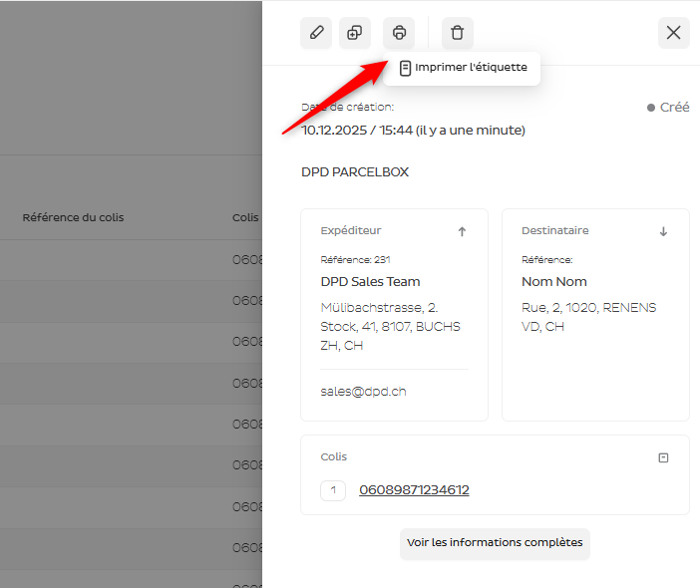The height and width of the screenshot is (588, 700).
Task: Click DPD PARCELBOX product text
Action: pyautogui.click(x=355, y=171)
